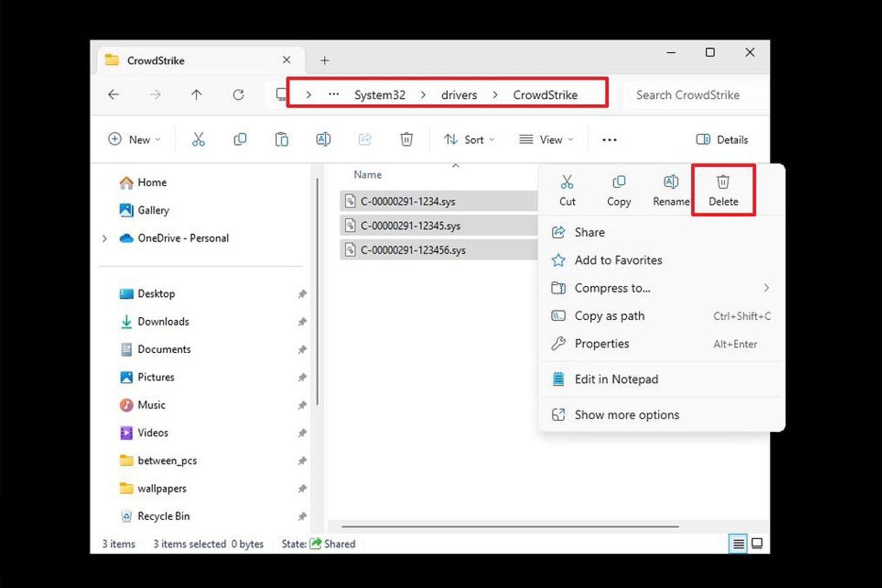Viewport: 882px width, 588px height.
Task: Open the See more three-dot toolbar menu
Action: pos(609,140)
